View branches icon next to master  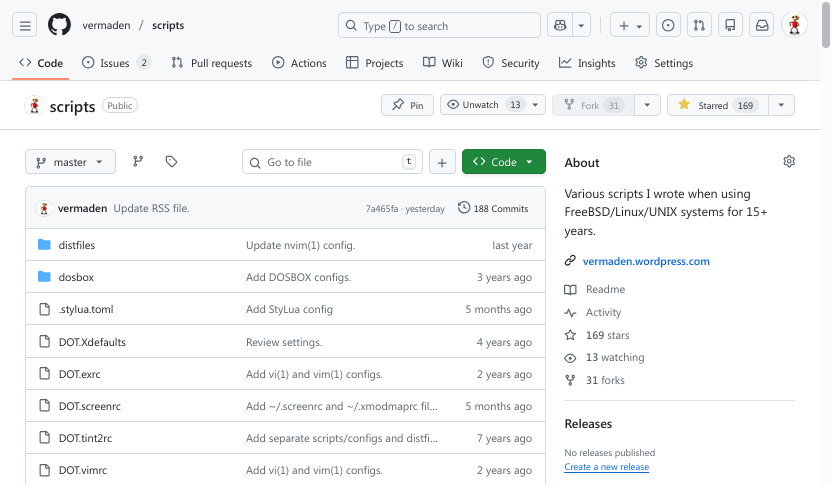click(138, 162)
